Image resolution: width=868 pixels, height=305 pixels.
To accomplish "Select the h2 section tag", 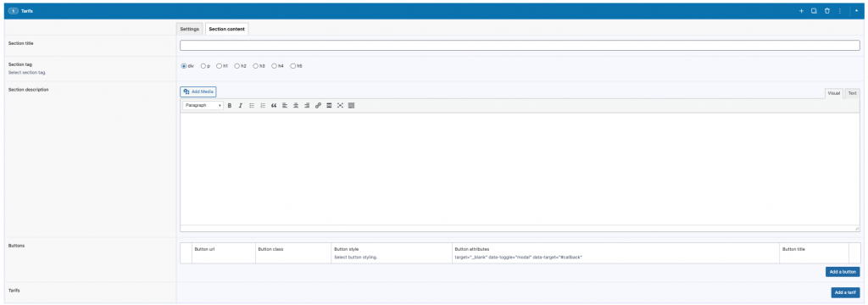I will coord(237,66).
